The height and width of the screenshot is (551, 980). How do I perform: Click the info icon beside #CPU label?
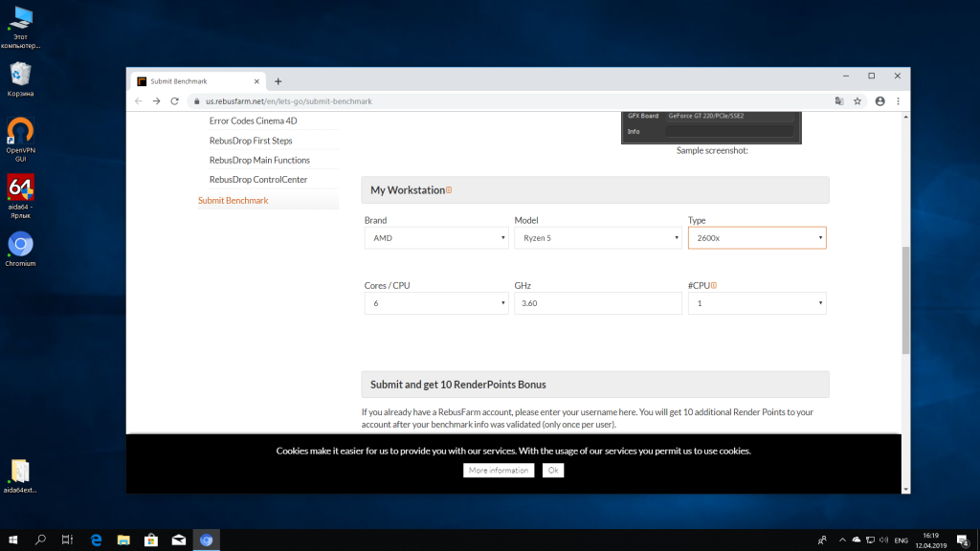[714, 285]
